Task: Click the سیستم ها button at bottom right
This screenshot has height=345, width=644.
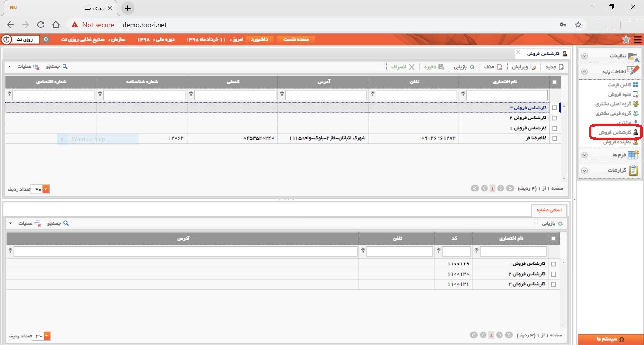Action: (610, 339)
